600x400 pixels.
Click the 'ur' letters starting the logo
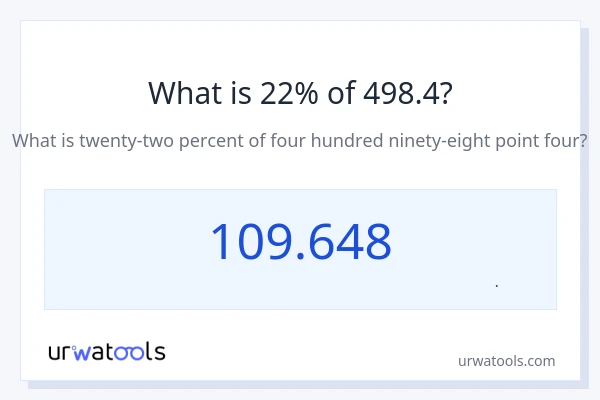click(60, 352)
